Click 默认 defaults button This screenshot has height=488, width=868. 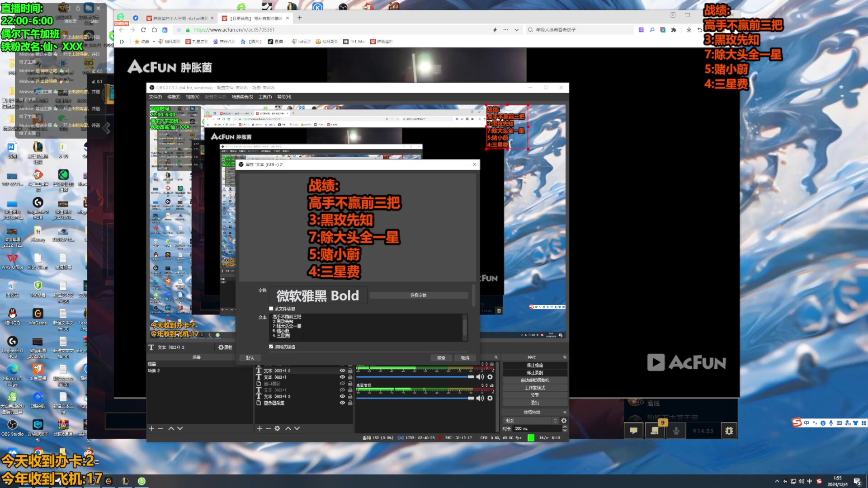(250, 358)
